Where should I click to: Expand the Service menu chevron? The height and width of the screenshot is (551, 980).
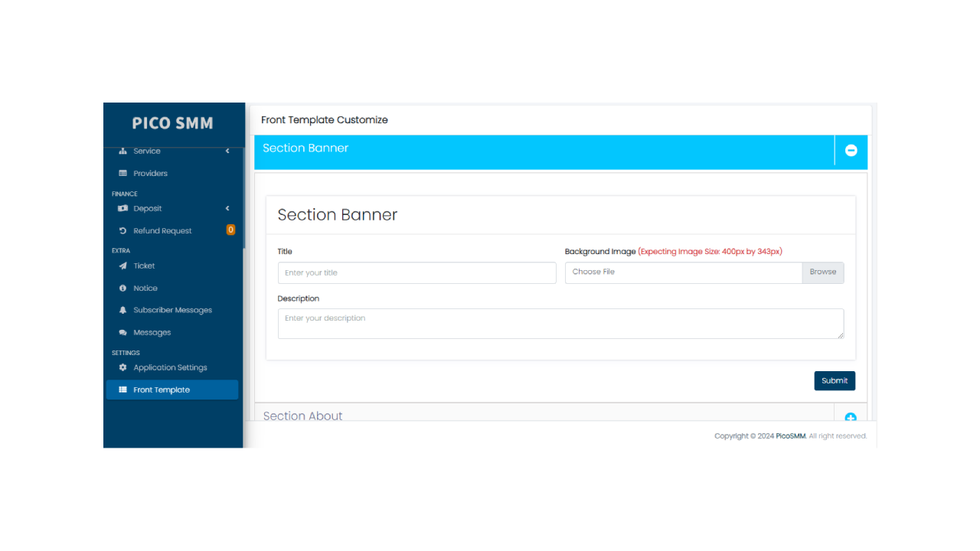coord(227,151)
